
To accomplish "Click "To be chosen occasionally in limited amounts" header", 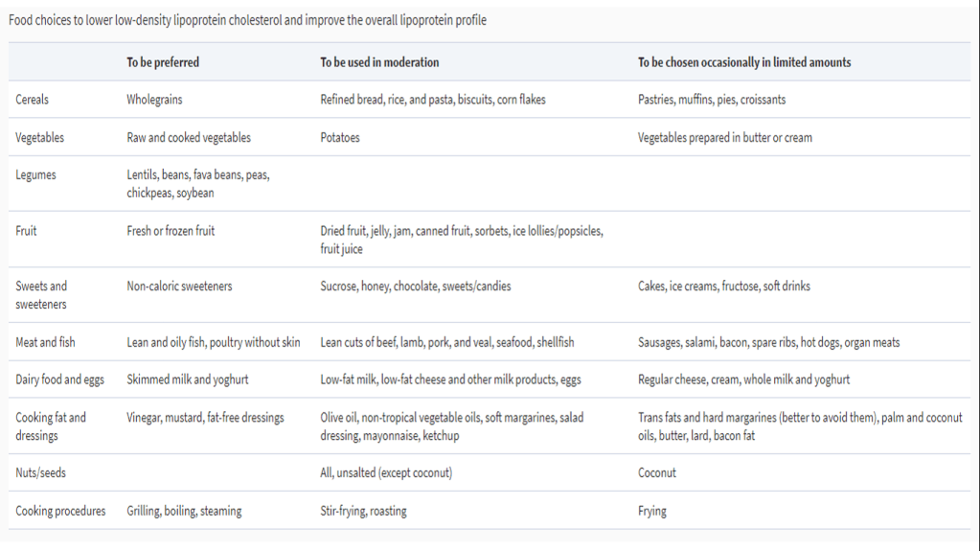I will coord(744,62).
